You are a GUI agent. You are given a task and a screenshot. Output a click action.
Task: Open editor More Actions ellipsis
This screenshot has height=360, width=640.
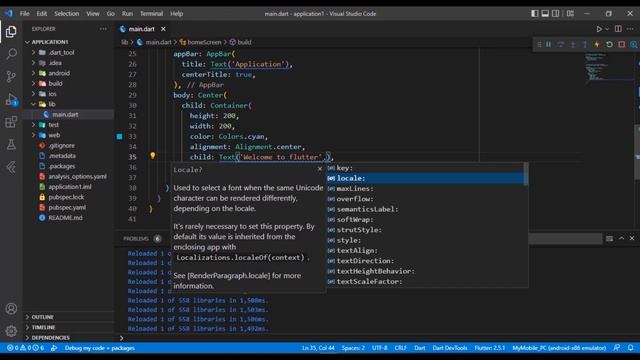[x=630, y=29]
